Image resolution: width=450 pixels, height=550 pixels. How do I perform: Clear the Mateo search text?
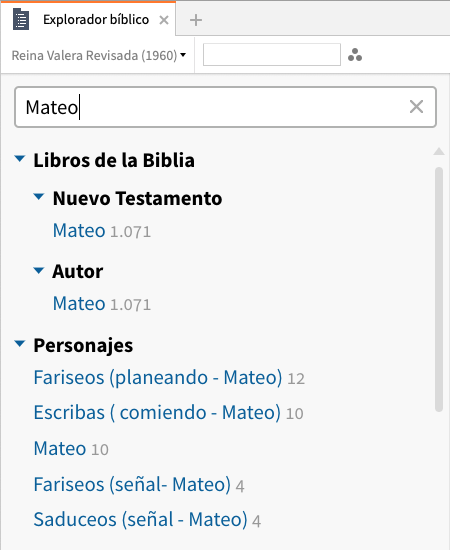416,107
